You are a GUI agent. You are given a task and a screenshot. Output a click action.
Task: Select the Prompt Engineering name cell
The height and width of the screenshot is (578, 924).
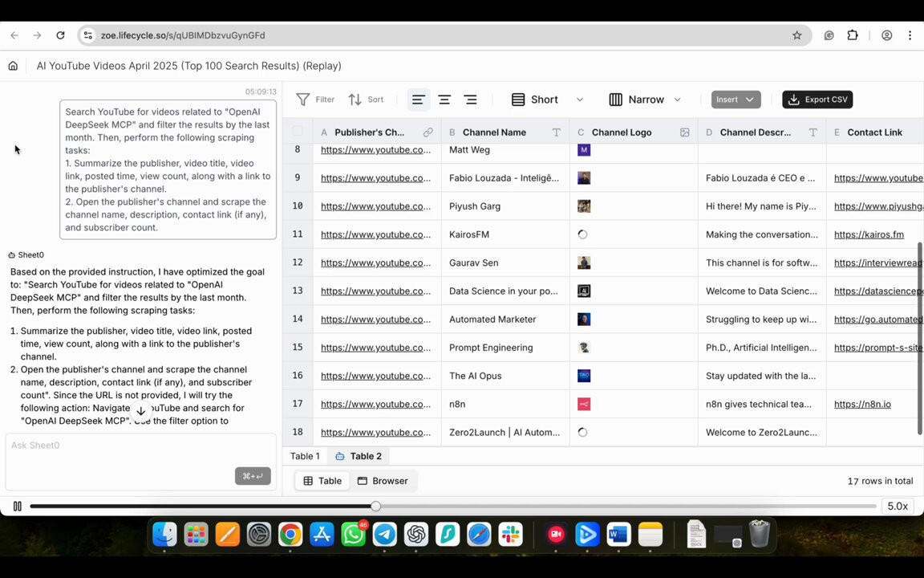[x=505, y=348]
